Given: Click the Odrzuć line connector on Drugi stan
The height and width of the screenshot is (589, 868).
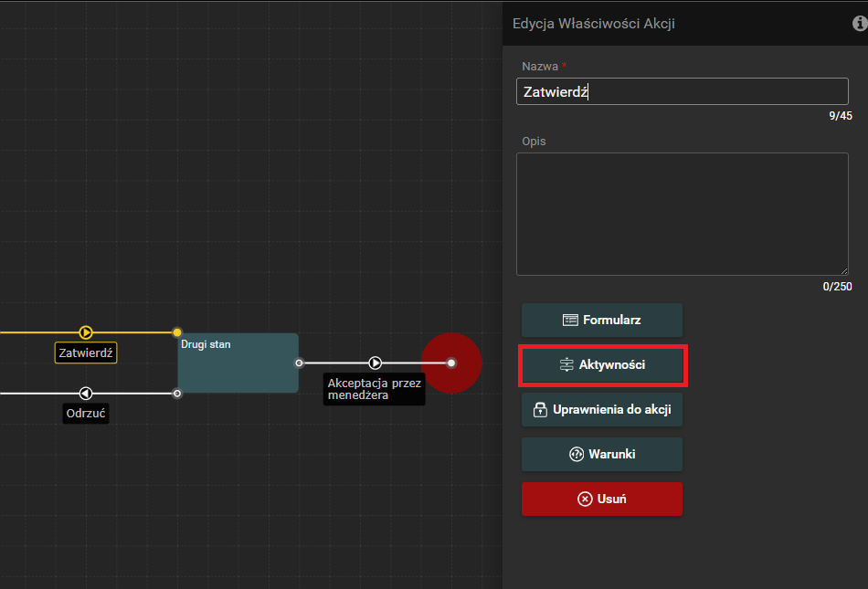Looking at the screenshot, I should [177, 394].
